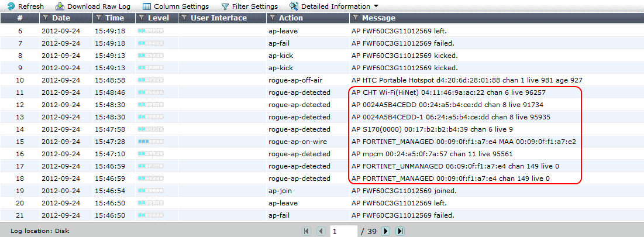The height and width of the screenshot is (237, 644).
Task: Expand the Detailed Information dropdown arrow
Action: pyautogui.click(x=376, y=6)
